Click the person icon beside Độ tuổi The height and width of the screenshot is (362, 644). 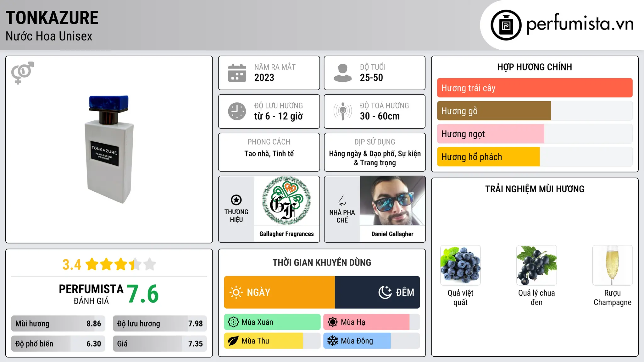pos(343,73)
